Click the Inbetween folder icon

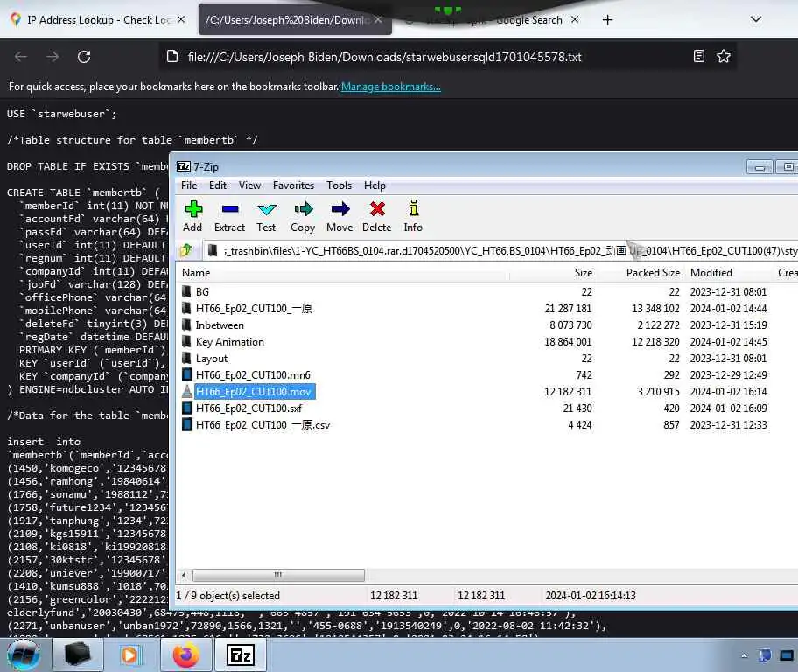click(186, 325)
